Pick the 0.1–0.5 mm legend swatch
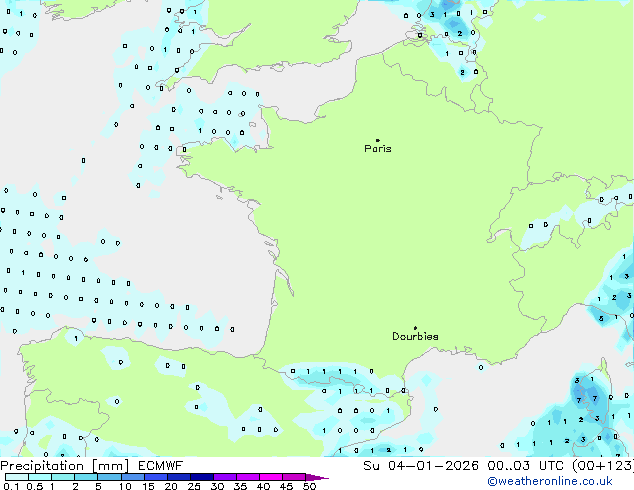Viewport: 634px width, 490px height. coord(17,477)
